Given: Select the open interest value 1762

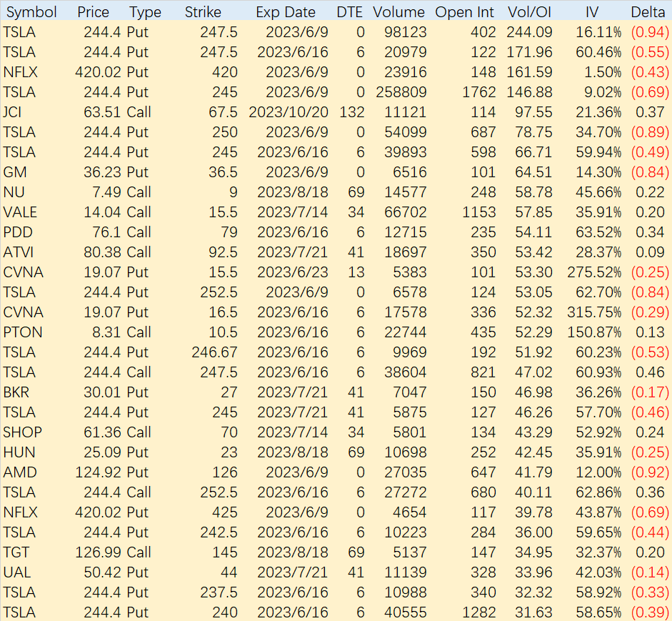Looking at the screenshot, I should pos(478,92).
